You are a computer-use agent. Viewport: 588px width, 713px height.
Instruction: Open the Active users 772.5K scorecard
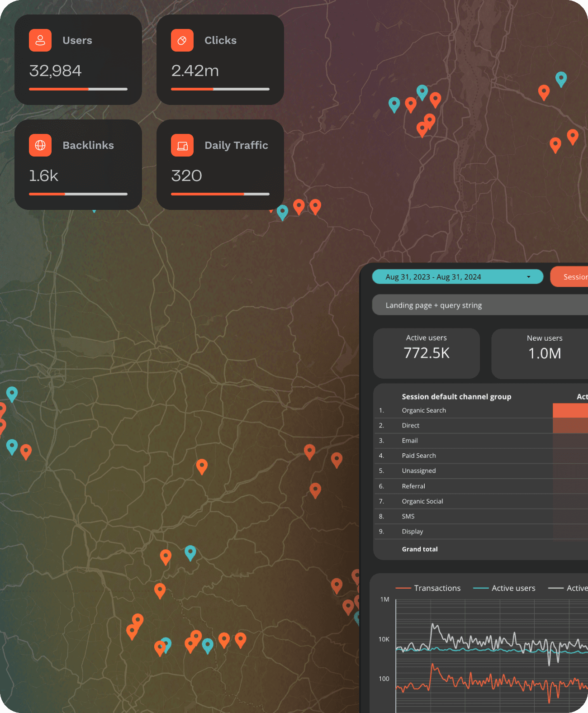coord(427,353)
